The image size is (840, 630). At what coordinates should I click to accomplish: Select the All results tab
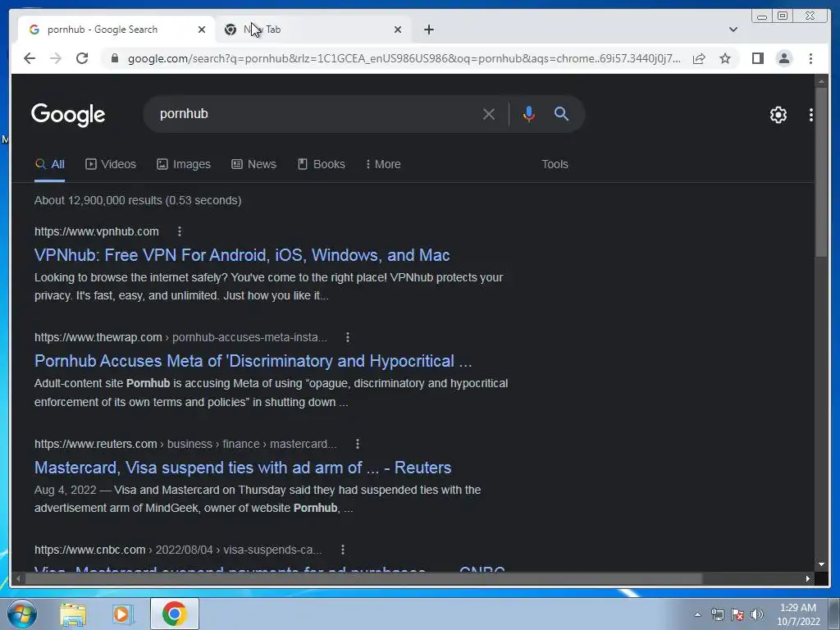pos(50,164)
